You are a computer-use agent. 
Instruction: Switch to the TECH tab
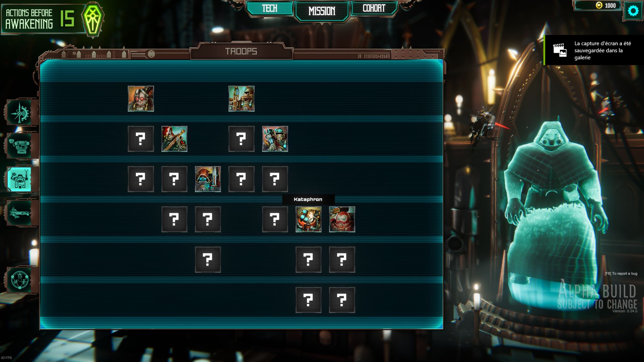(270, 8)
